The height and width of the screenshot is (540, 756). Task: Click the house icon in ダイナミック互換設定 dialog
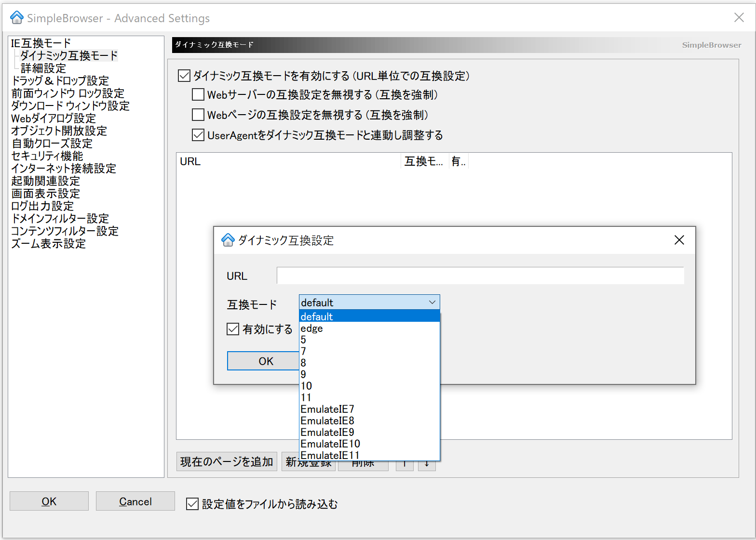pyautogui.click(x=228, y=240)
